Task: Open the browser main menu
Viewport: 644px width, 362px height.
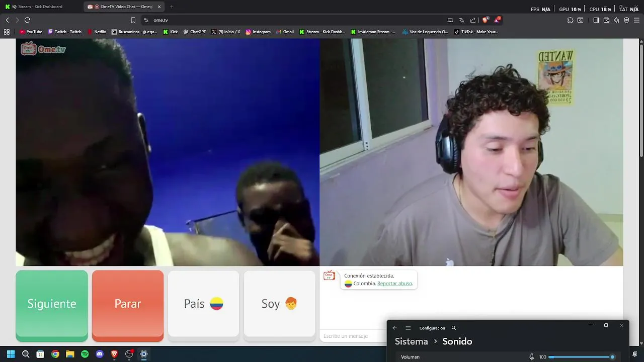Action: click(x=637, y=20)
